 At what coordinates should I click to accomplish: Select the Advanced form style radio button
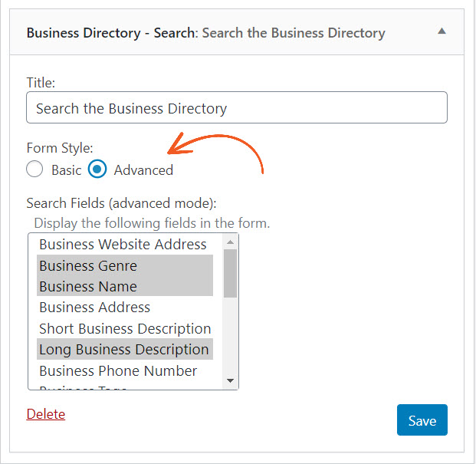[x=97, y=169]
